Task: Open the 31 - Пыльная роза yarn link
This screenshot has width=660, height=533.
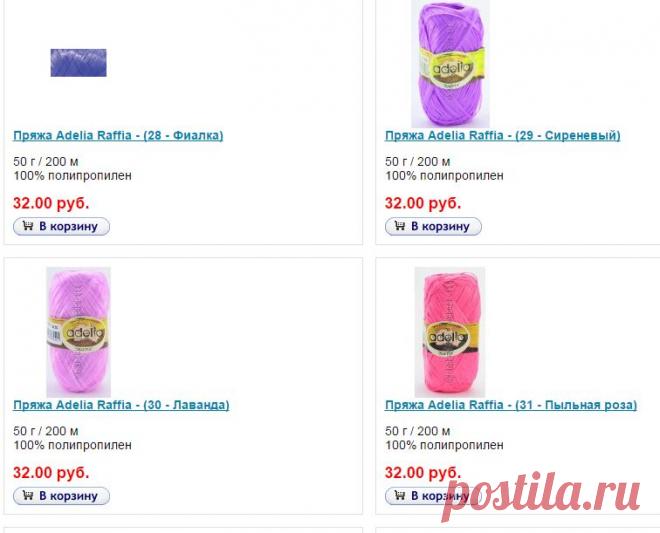Action: [x=511, y=405]
